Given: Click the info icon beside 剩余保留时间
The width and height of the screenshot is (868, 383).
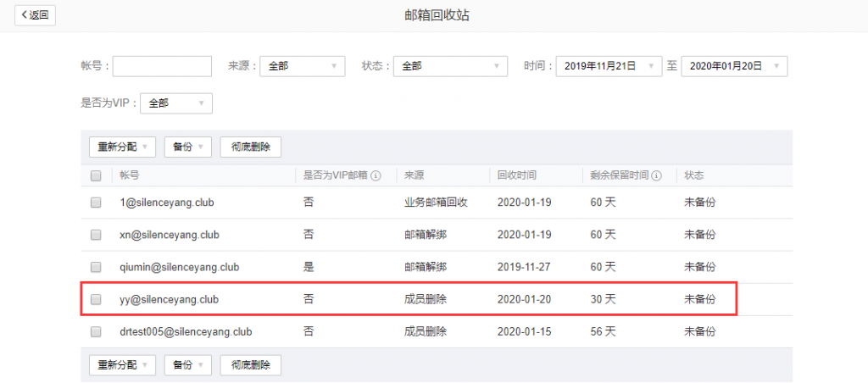Looking at the screenshot, I should (657, 175).
